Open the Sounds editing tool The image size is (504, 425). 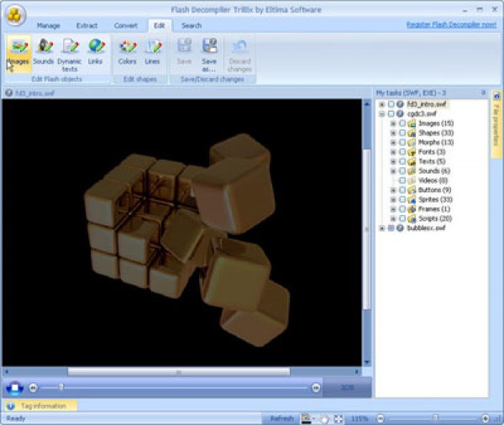44,51
